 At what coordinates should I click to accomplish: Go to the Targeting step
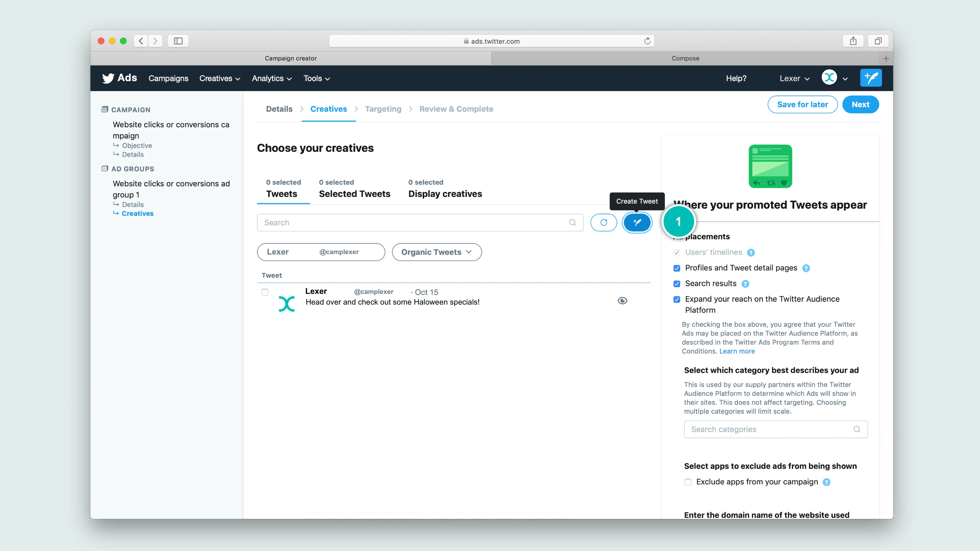(383, 109)
